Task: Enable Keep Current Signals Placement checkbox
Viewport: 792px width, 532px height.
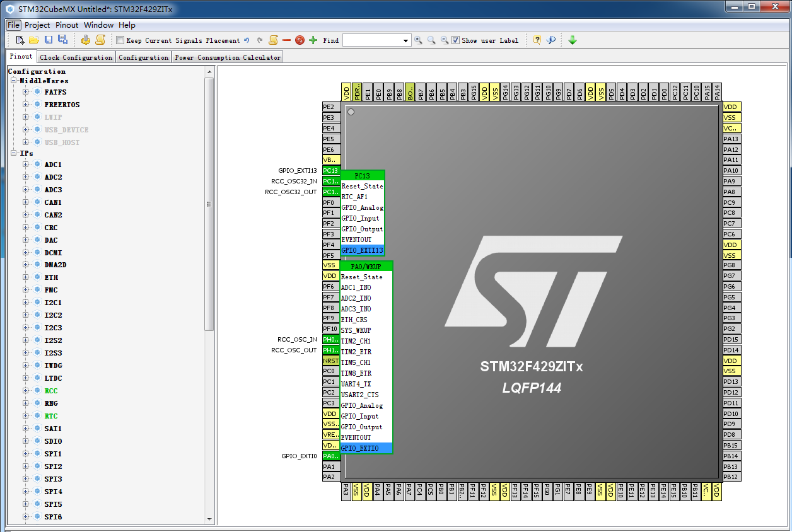Action: 120,40
